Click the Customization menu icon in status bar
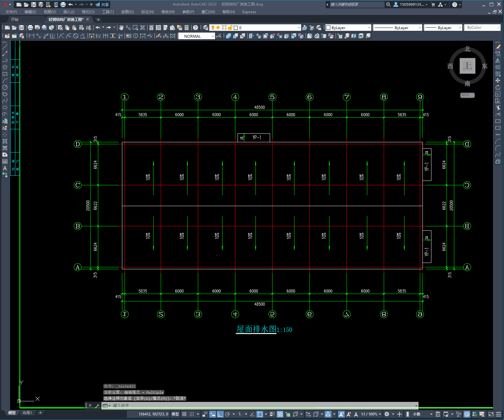 [498, 414]
